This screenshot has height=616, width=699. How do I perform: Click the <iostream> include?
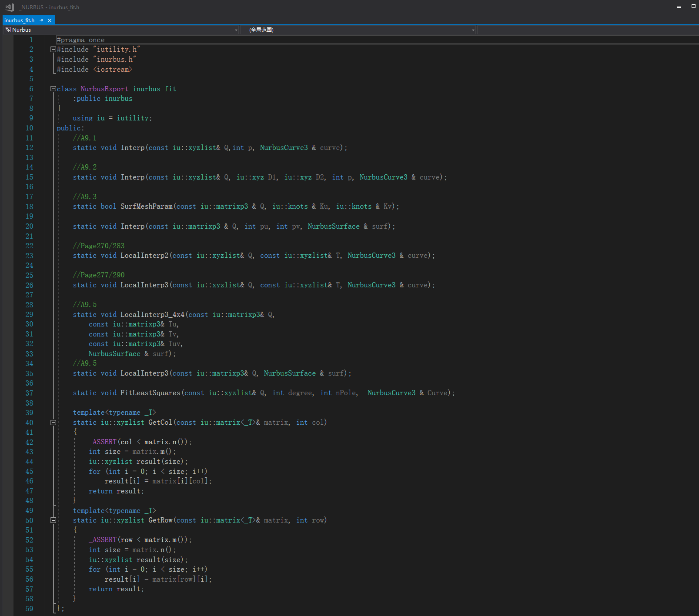coord(113,70)
